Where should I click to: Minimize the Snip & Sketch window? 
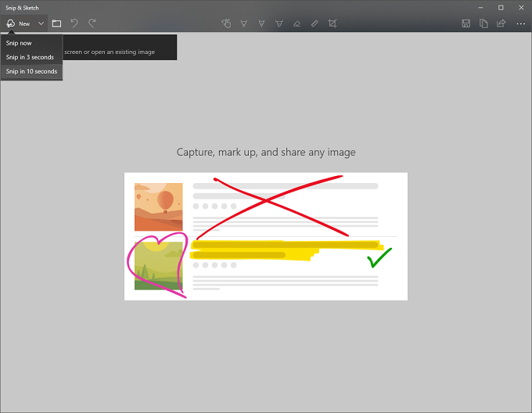[x=481, y=8]
